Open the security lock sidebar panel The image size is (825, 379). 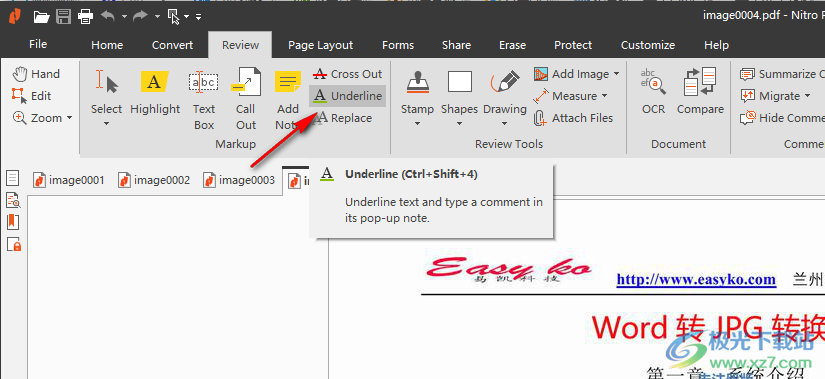[14, 244]
